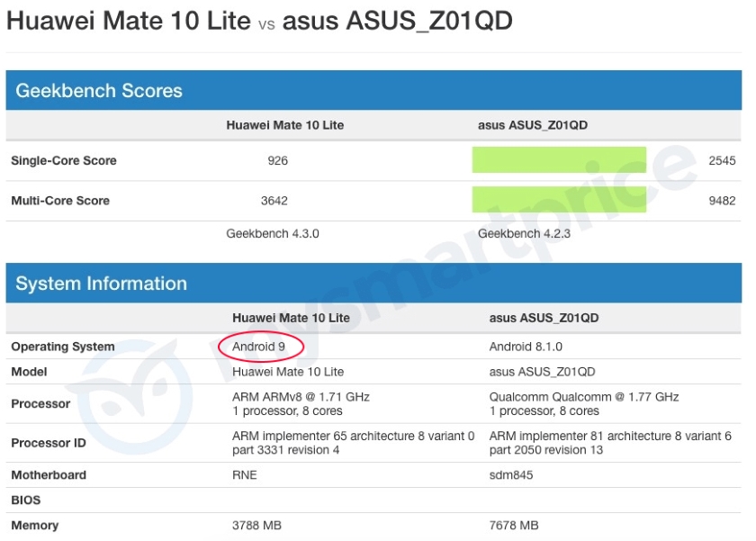This screenshot has width=756, height=541.
Task: Click the Processor row label
Action: (40, 403)
